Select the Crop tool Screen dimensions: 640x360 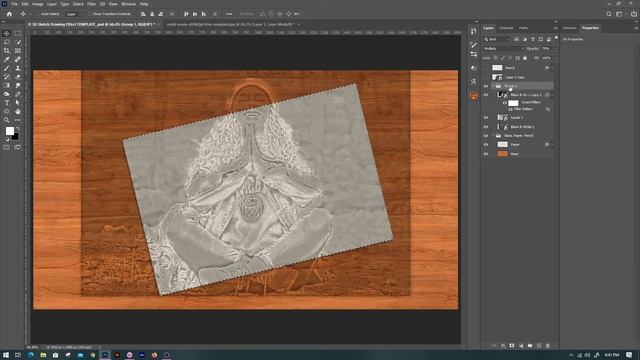(x=7, y=51)
